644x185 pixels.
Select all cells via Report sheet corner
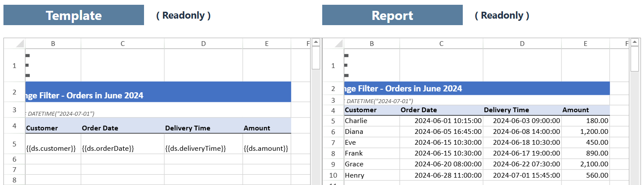pyautogui.click(x=333, y=43)
